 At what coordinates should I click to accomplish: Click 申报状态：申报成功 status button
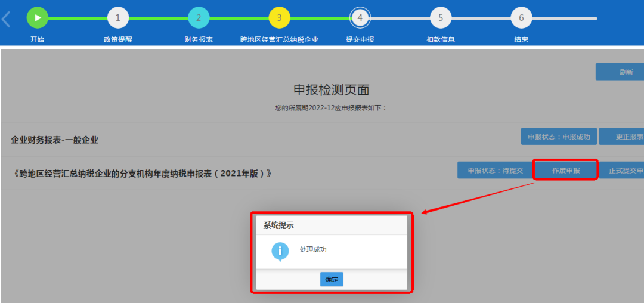click(x=558, y=137)
